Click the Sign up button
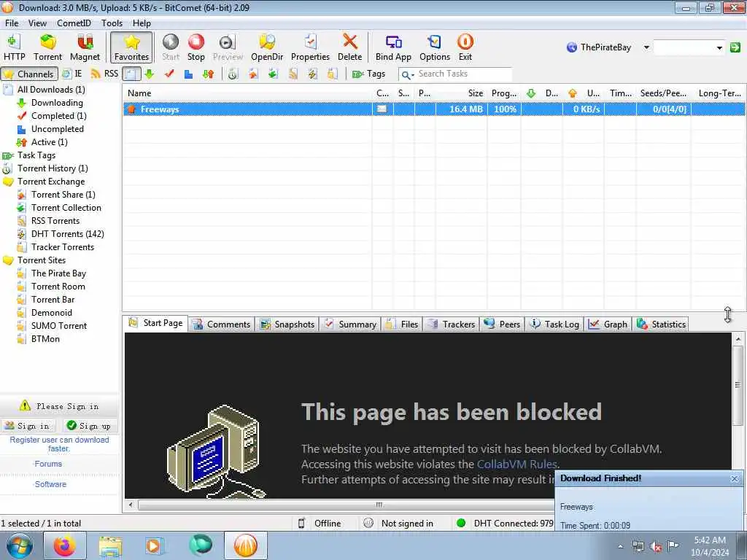Viewport: 747px width, 560px height. [x=89, y=426]
